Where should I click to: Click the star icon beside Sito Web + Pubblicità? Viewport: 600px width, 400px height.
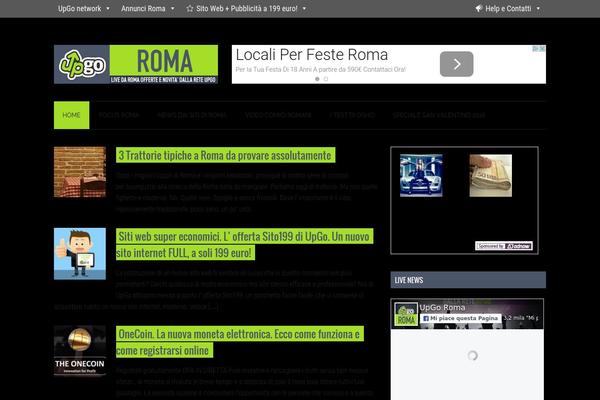[189, 8]
